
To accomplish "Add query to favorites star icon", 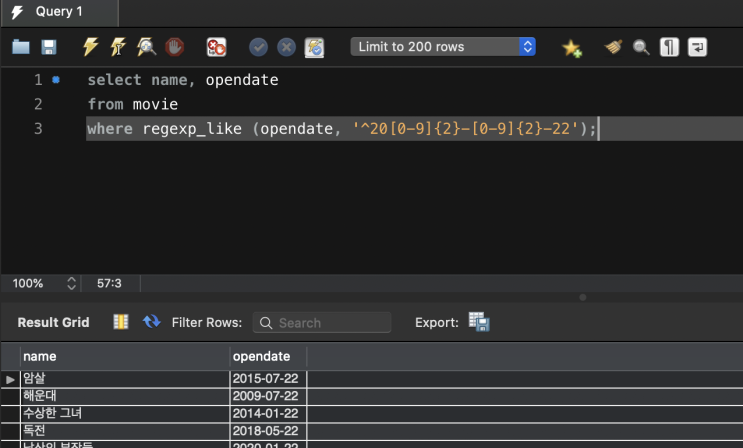I will [571, 48].
